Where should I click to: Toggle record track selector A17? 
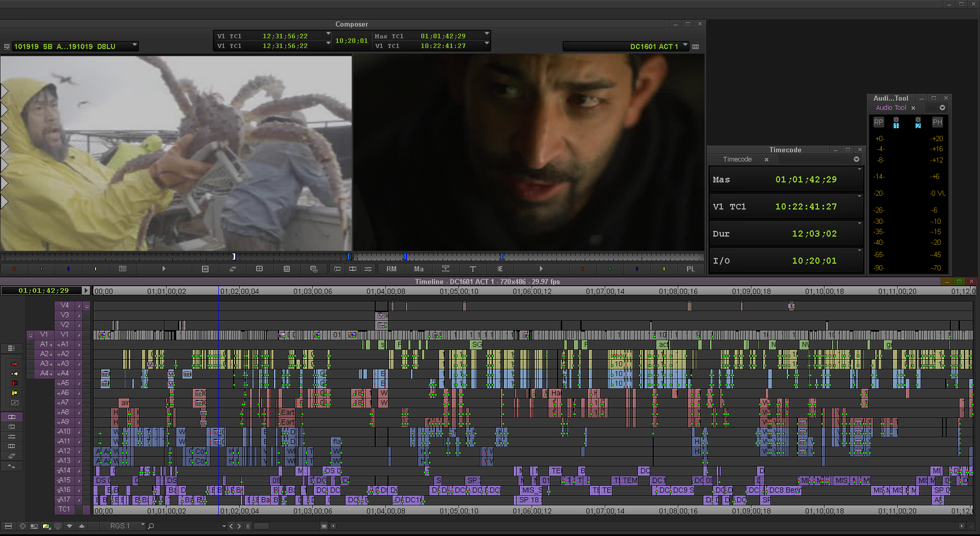[64, 500]
